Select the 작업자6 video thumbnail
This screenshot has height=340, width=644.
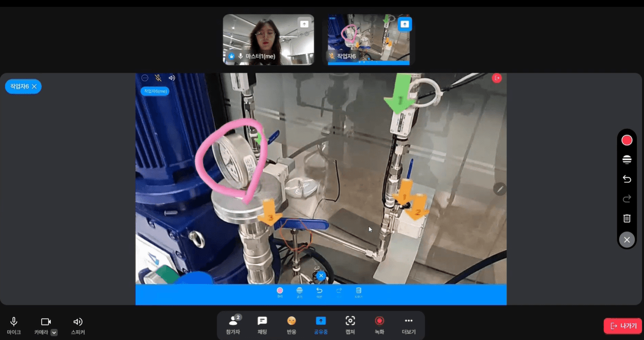pos(369,39)
